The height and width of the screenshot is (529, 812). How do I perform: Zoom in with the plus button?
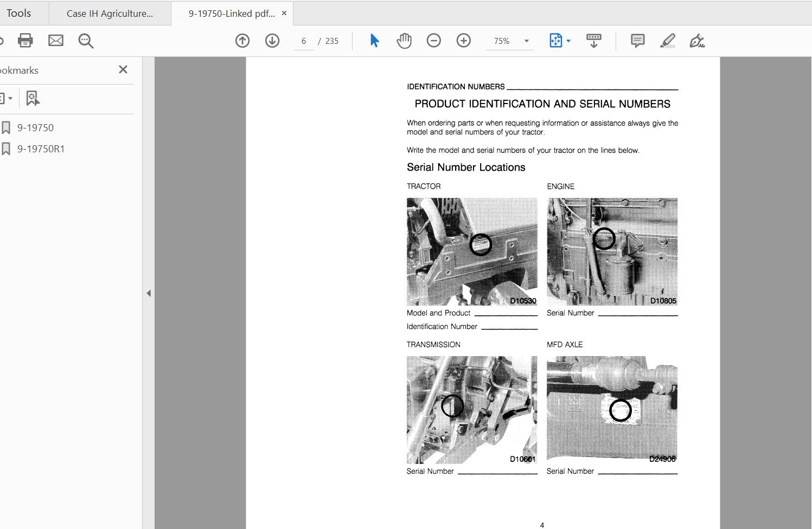click(464, 41)
